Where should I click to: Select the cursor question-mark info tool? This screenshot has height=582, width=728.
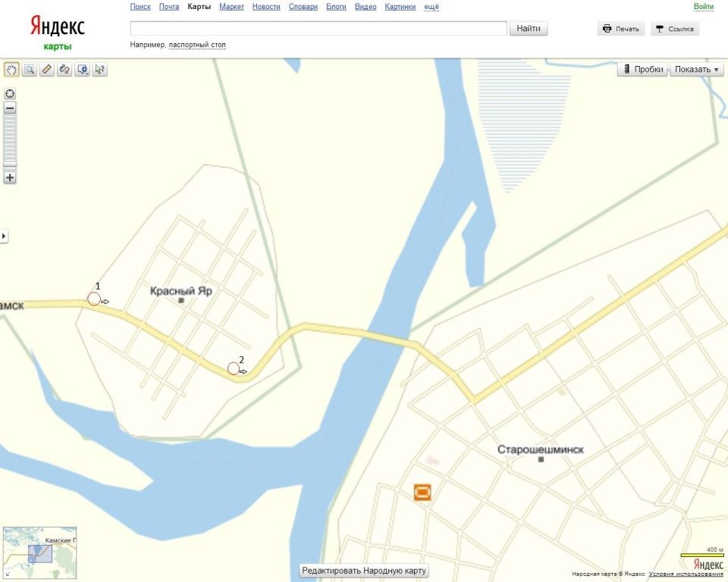pyautogui.click(x=99, y=70)
